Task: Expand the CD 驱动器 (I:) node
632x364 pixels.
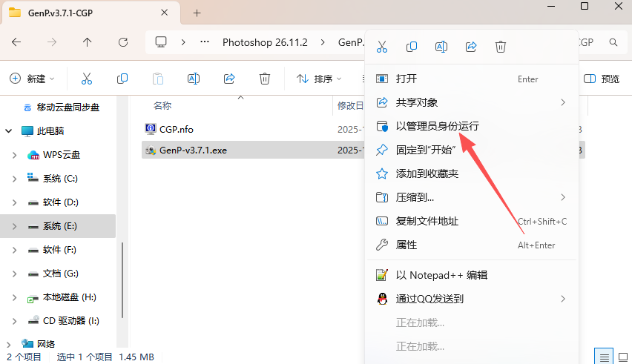Action: tap(15, 321)
